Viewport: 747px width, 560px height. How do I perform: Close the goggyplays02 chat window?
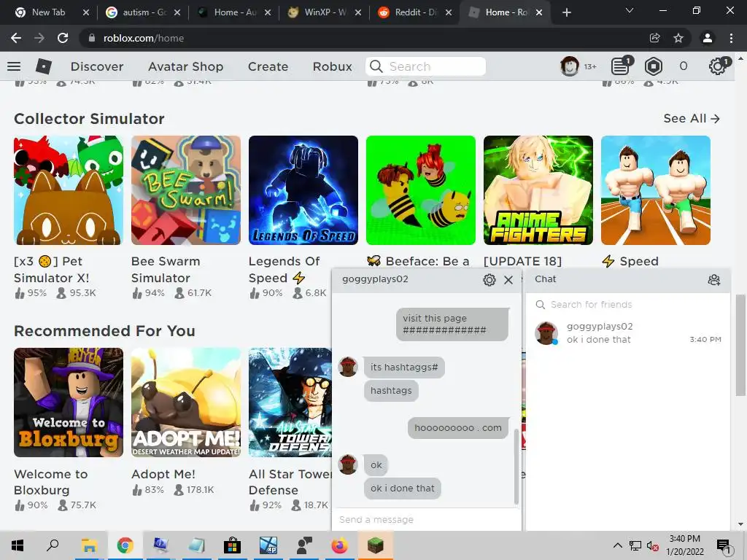508,279
